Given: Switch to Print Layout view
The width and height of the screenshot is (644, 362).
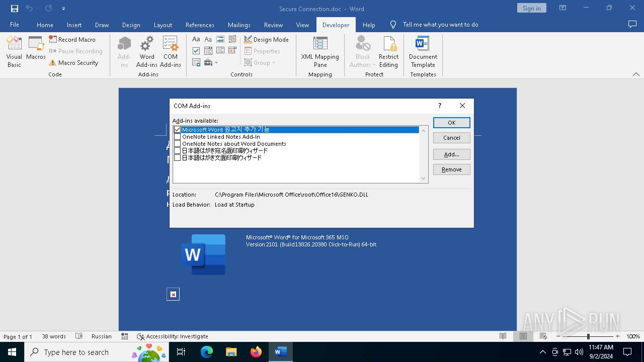Looking at the screenshot, I should click(523, 336).
